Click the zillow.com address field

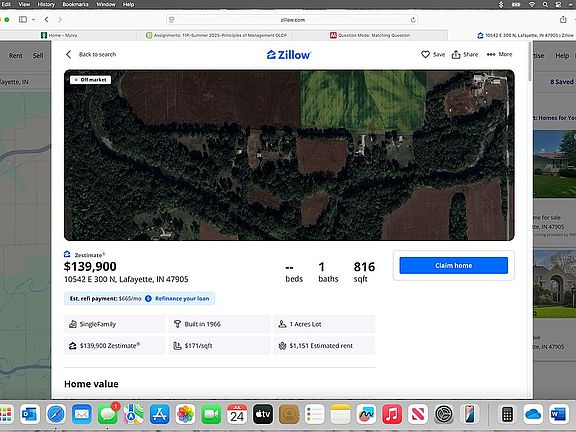point(292,20)
